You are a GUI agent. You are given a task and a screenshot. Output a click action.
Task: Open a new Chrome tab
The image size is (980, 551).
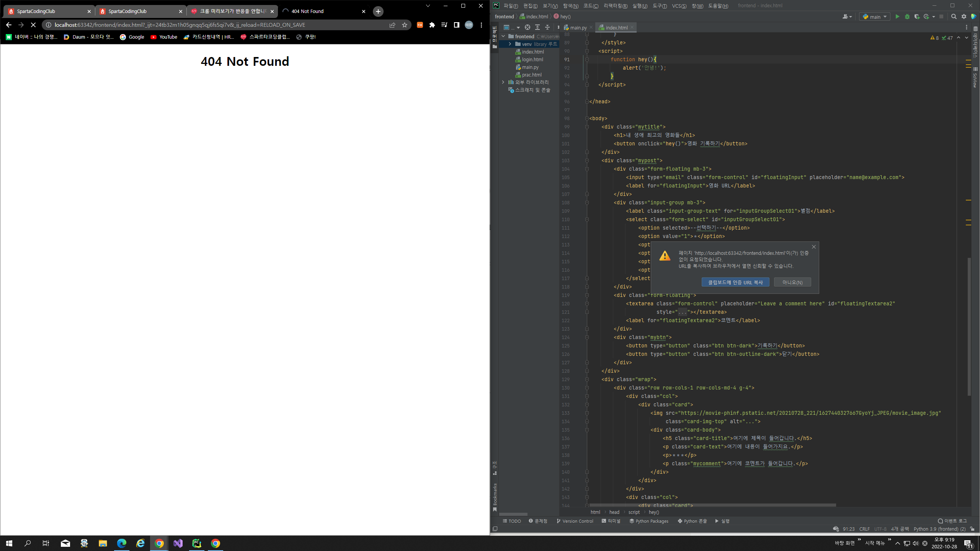378,11
